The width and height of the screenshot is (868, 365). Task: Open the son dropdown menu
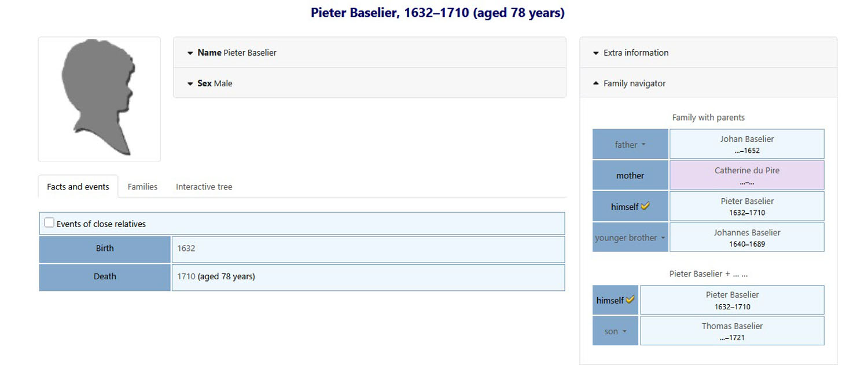click(615, 331)
